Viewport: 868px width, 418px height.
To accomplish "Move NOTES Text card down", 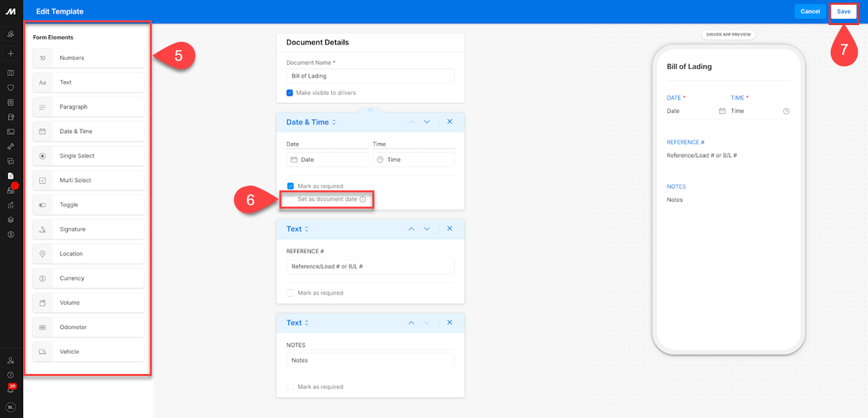I will click(427, 323).
